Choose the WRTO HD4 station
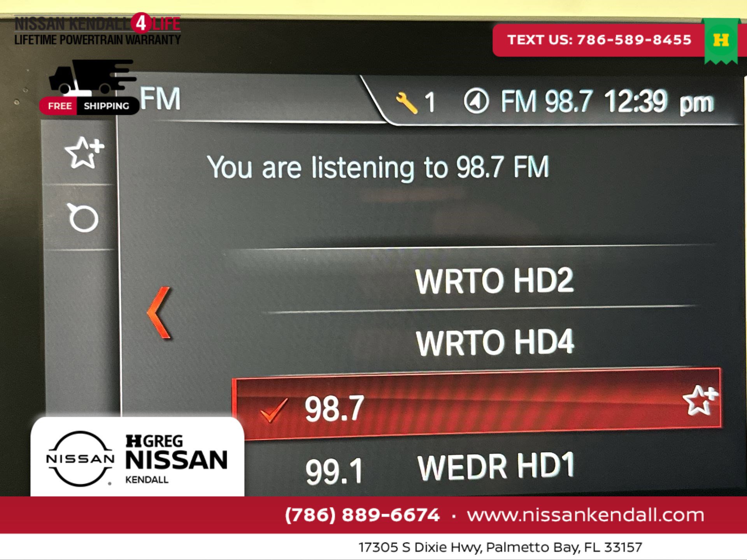The height and width of the screenshot is (560, 747). coord(494,342)
